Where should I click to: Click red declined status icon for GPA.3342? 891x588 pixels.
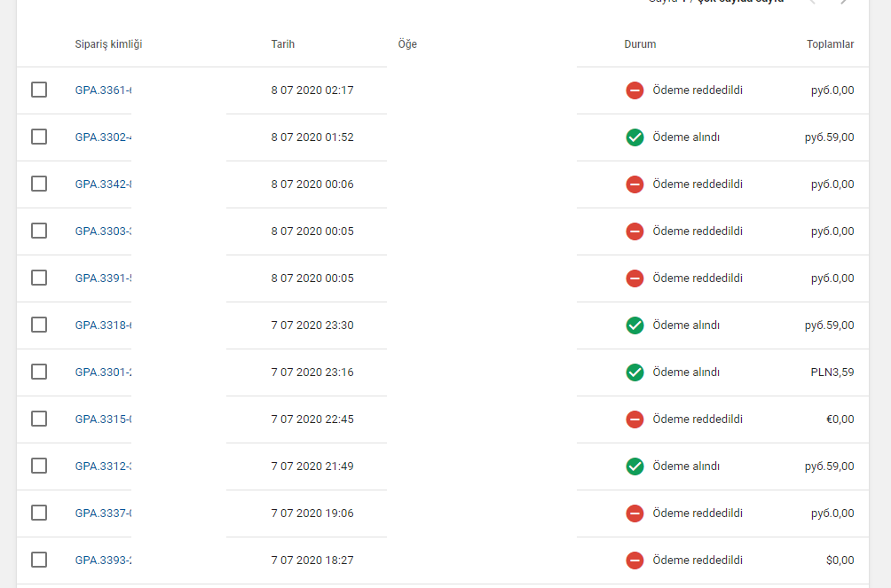tap(635, 184)
